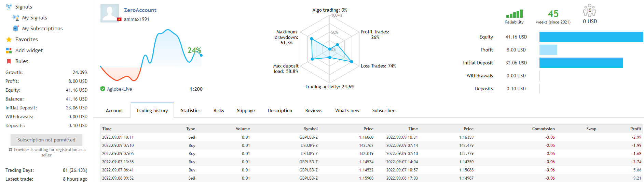
Task: Click the Subscription not permitted button
Action: click(x=46, y=140)
